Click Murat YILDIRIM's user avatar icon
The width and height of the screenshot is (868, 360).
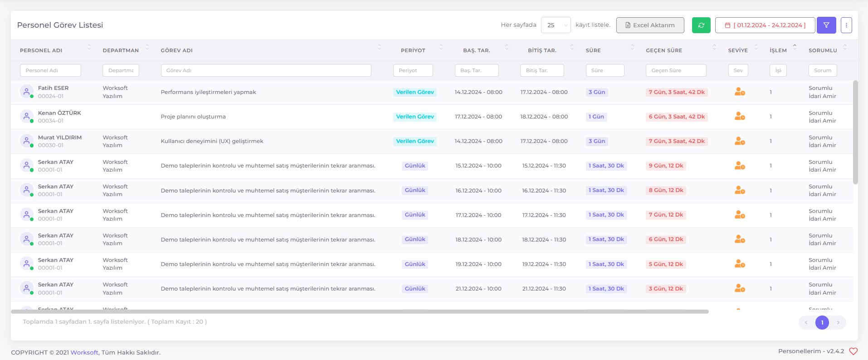point(27,141)
